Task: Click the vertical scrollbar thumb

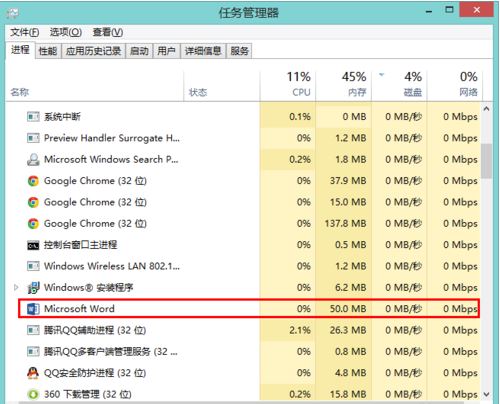Action: coord(487,161)
